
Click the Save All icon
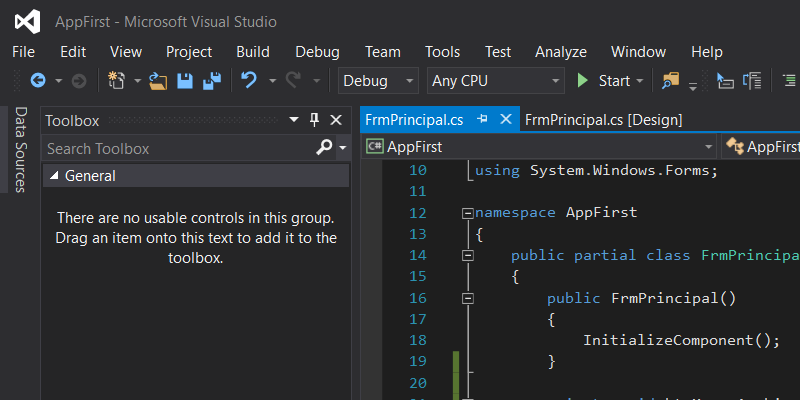click(x=212, y=81)
